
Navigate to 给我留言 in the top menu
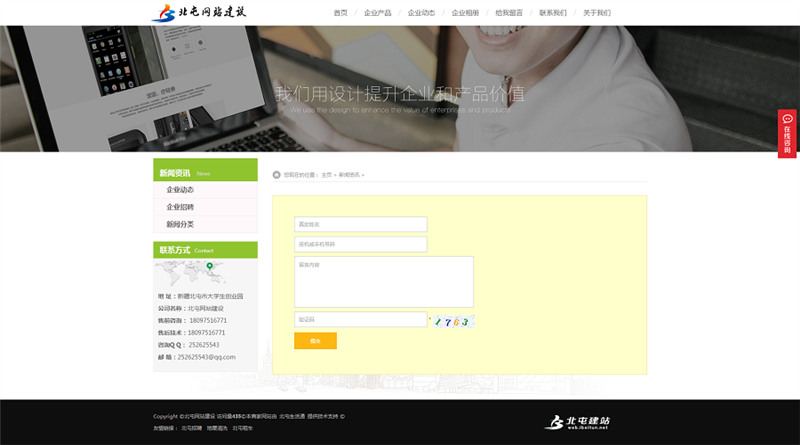tap(509, 13)
